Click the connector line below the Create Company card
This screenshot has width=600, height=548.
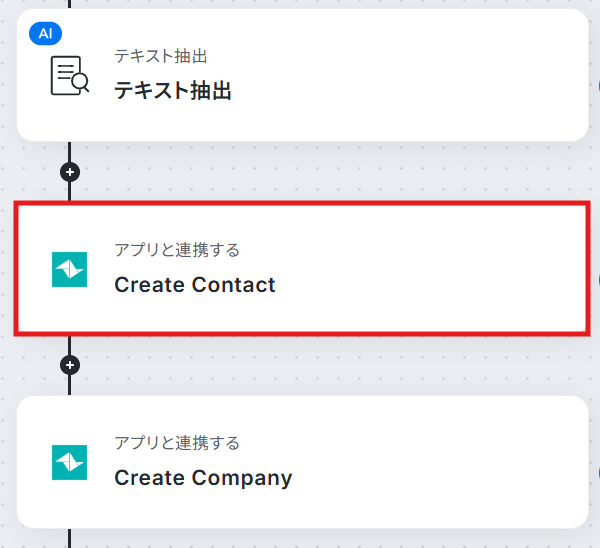click(x=69, y=538)
